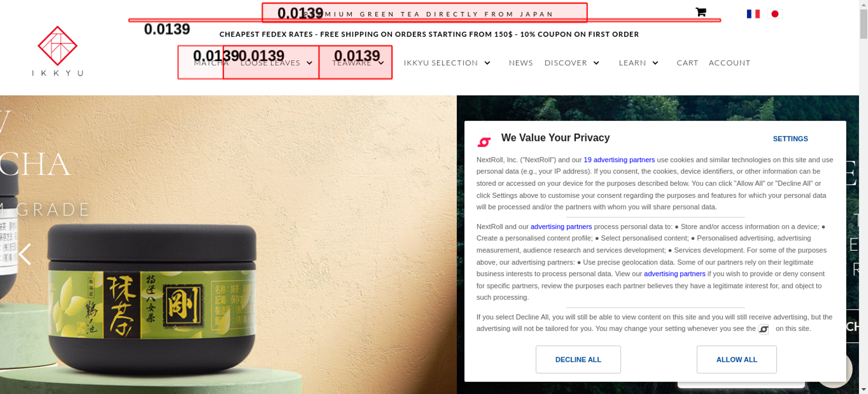868x394 pixels.
Task: Click the page vertical scrollbar
Action: (x=864, y=197)
